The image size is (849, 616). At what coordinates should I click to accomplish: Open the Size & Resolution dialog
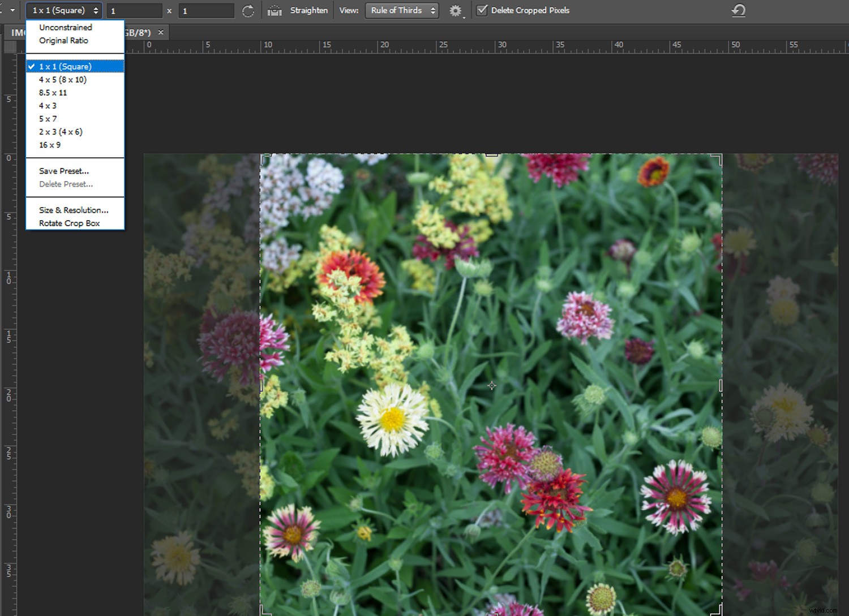(72, 210)
